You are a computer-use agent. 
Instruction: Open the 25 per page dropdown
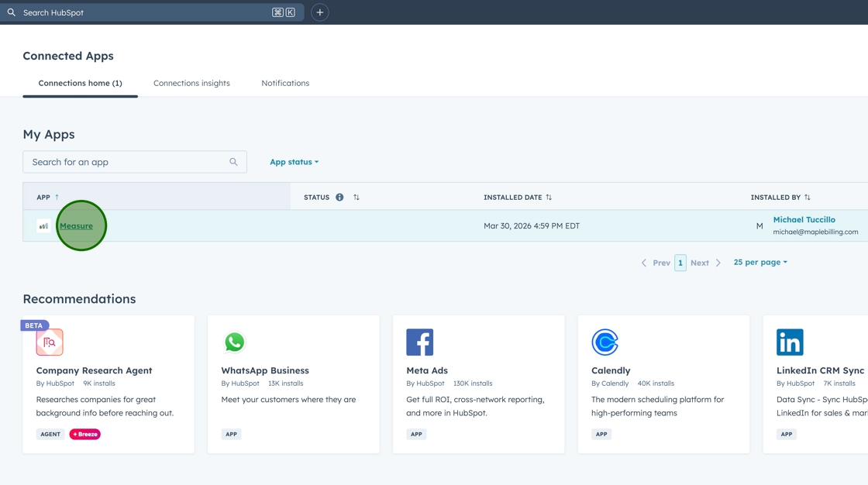tap(759, 263)
